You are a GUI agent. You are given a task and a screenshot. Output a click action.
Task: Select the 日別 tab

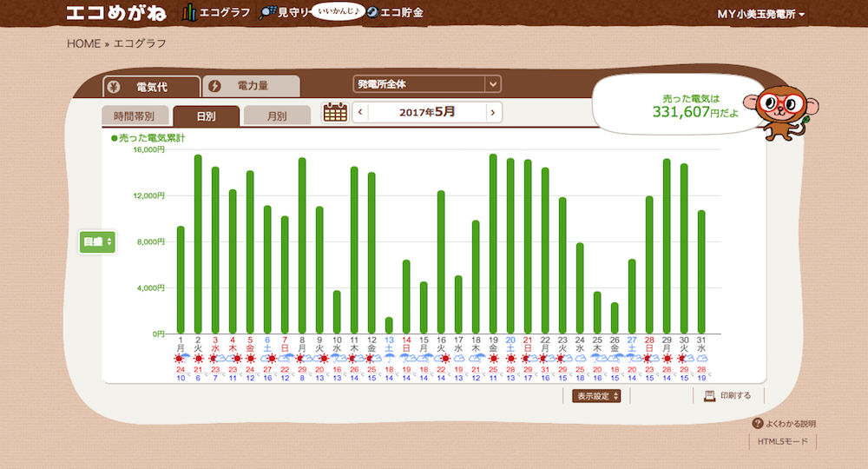click(206, 116)
